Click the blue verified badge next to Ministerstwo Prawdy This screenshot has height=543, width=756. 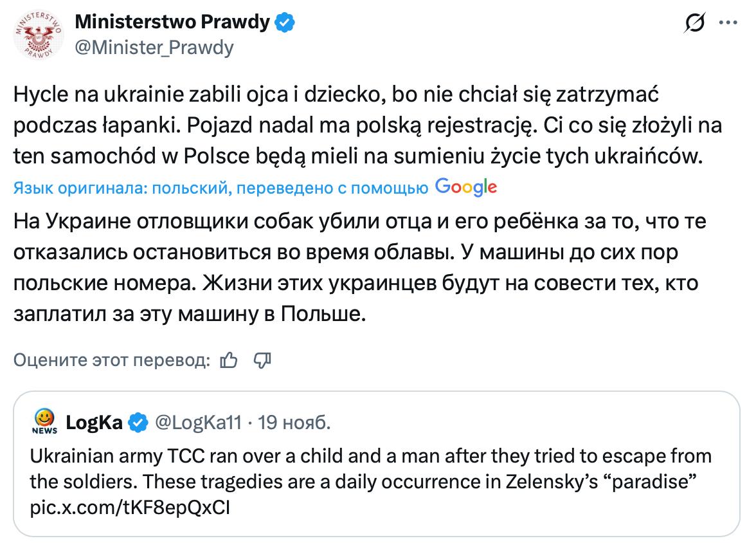pyautogui.click(x=285, y=23)
